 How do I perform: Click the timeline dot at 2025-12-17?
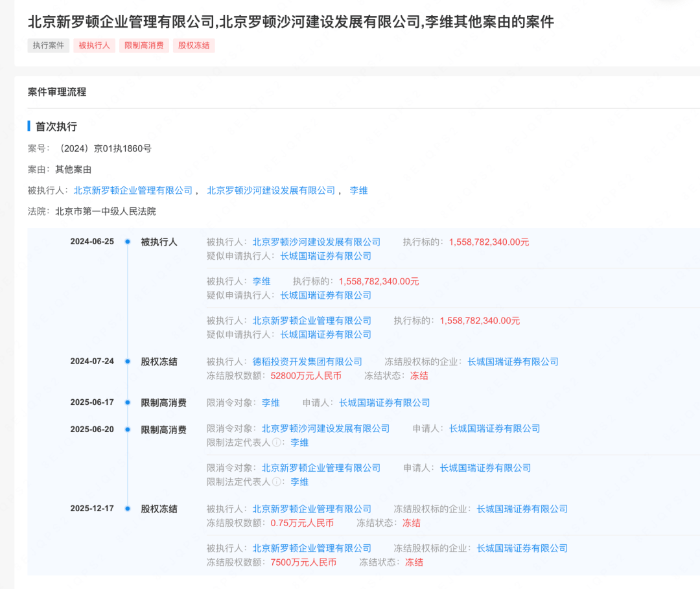click(128, 509)
